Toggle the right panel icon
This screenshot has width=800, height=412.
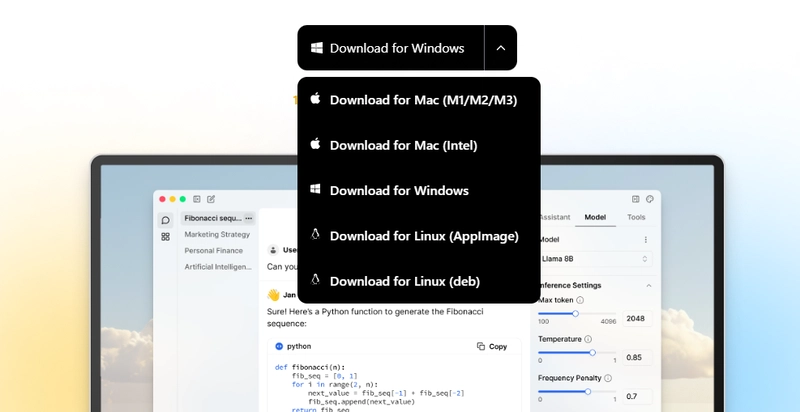click(635, 199)
